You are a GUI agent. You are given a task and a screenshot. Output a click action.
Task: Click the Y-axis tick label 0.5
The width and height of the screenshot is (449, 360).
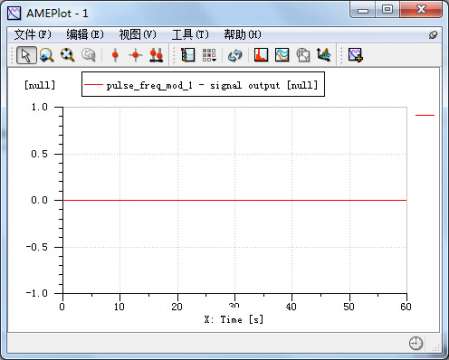39,154
